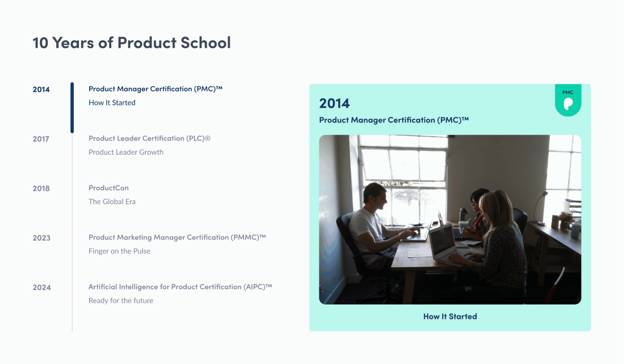Select Product Marketing Manager Certification (PMMC)
This screenshot has width=624, height=364.
point(177,237)
